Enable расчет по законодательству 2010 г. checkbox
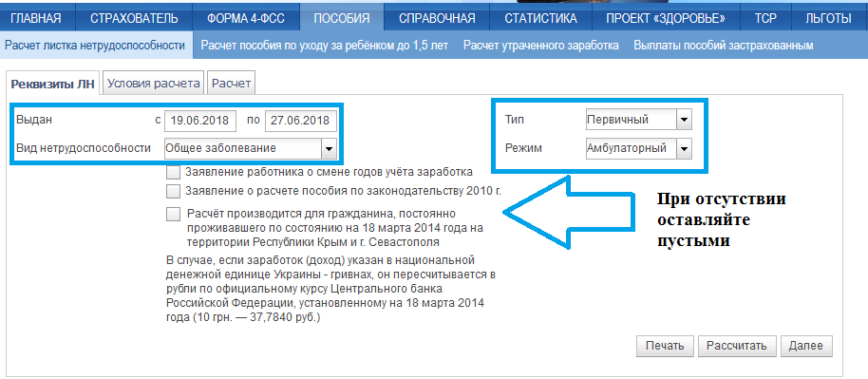Viewport: 868px width, 379px height. [173, 192]
